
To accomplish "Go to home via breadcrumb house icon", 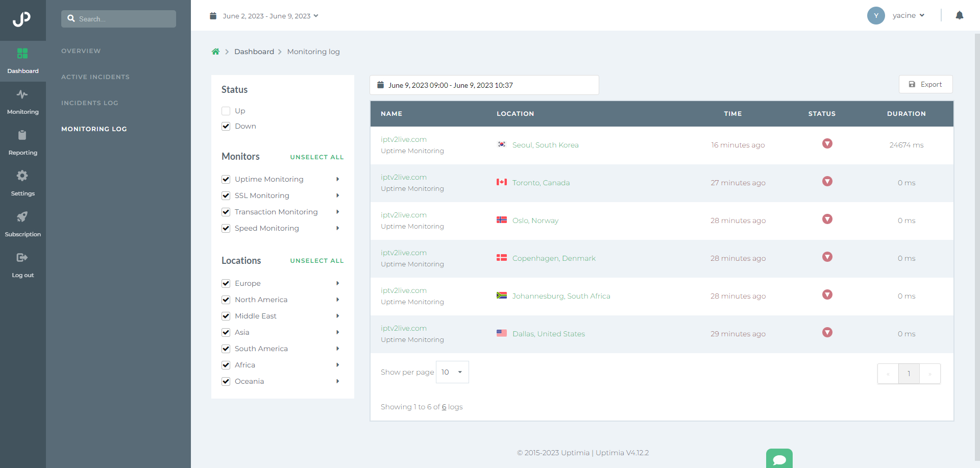I will pyautogui.click(x=216, y=52).
